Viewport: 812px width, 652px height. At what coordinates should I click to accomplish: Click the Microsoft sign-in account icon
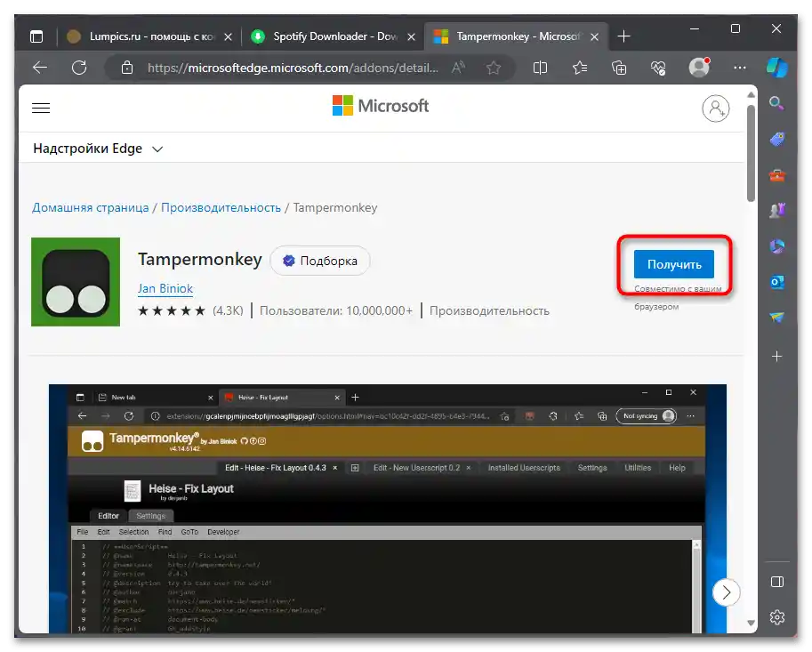click(x=716, y=109)
